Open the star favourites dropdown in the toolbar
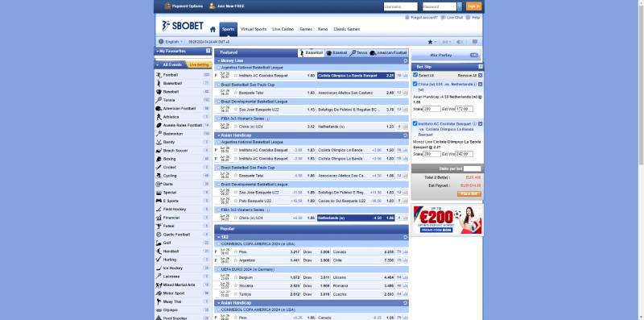 [x=431, y=42]
